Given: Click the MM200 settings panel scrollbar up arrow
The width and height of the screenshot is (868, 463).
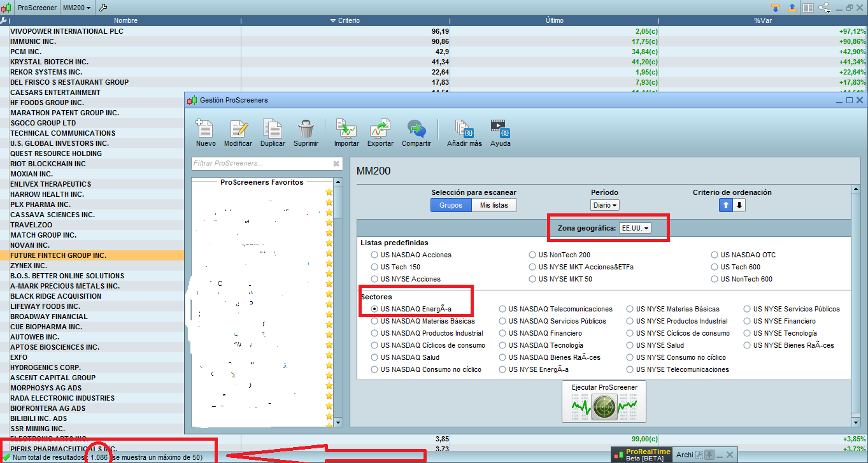Looking at the screenshot, I should [x=856, y=190].
